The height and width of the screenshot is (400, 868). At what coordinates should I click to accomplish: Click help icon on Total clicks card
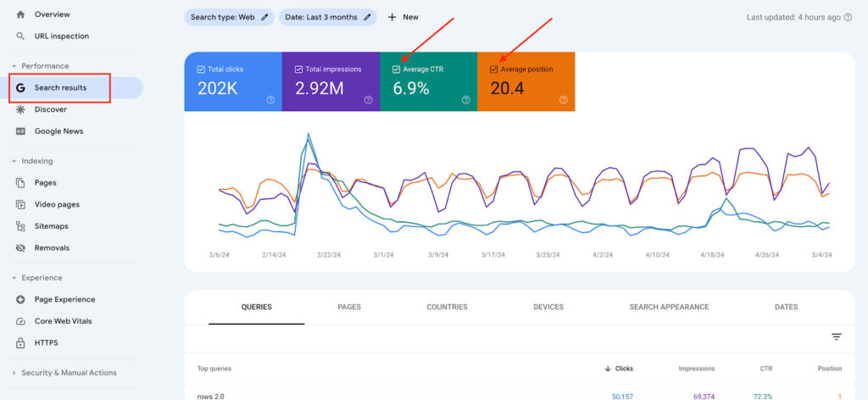pyautogui.click(x=270, y=100)
